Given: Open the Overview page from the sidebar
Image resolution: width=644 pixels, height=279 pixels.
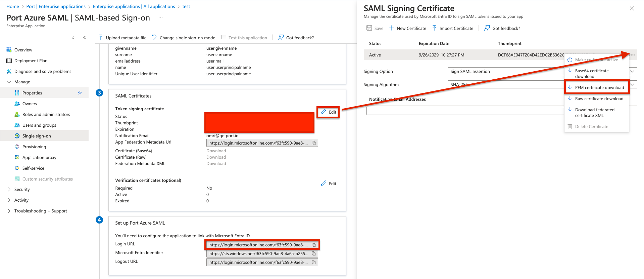Looking at the screenshot, I should [x=23, y=50].
